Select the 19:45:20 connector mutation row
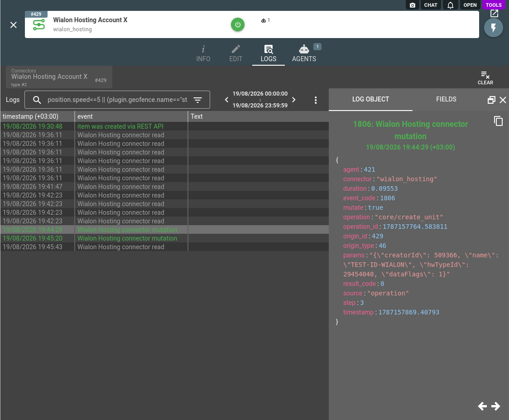Image resolution: width=509 pixels, height=420 pixels. pyautogui.click(x=164, y=238)
